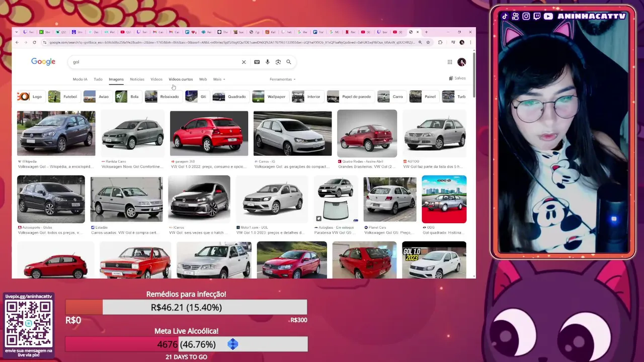
Task: Open the Wikipedia gray Volkswagen Gol thumbnail
Action: [56, 133]
